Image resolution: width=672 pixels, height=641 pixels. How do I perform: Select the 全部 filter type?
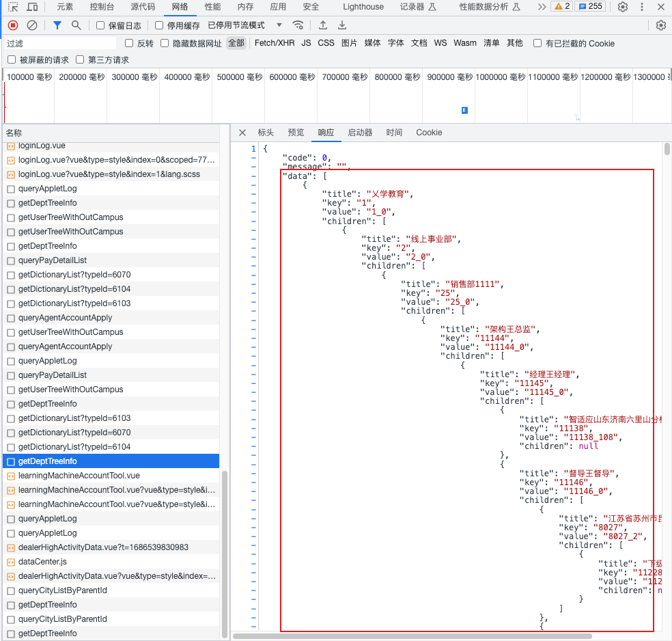(x=236, y=43)
